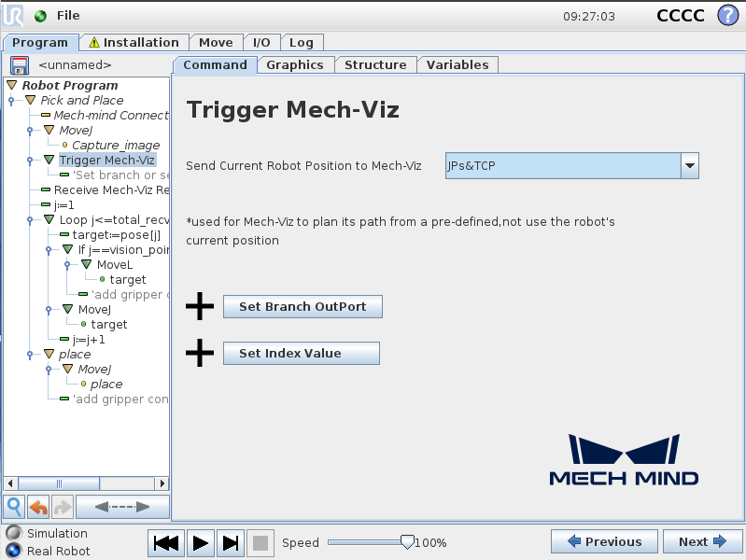Collapse the MoveJ node under place

(x=68, y=369)
